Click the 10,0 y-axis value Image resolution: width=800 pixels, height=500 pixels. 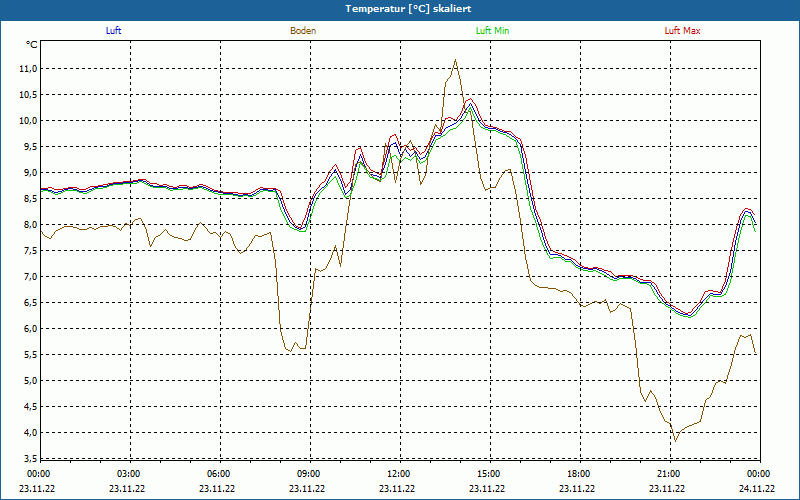[29, 121]
